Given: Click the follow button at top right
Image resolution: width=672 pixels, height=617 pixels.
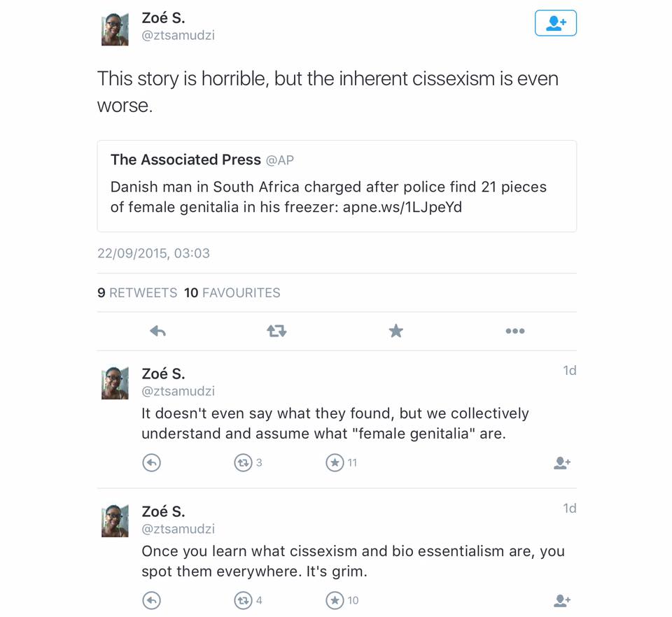Looking at the screenshot, I should tap(555, 22).
